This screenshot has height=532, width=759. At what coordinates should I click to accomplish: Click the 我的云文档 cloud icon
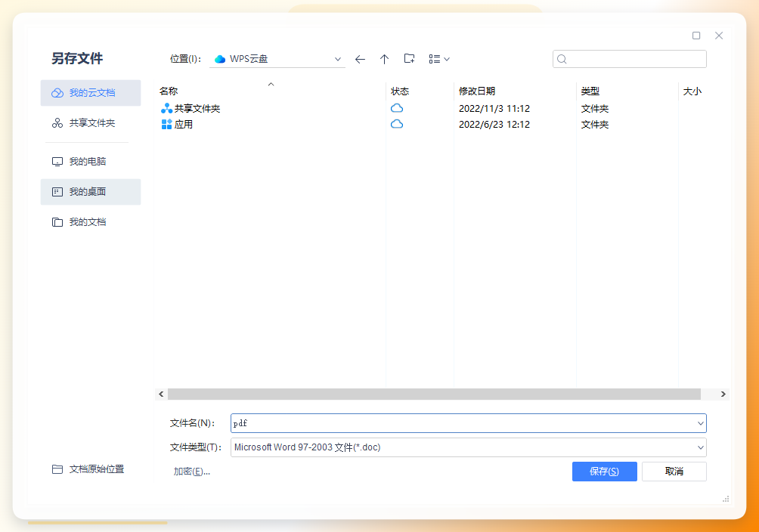[x=57, y=93]
